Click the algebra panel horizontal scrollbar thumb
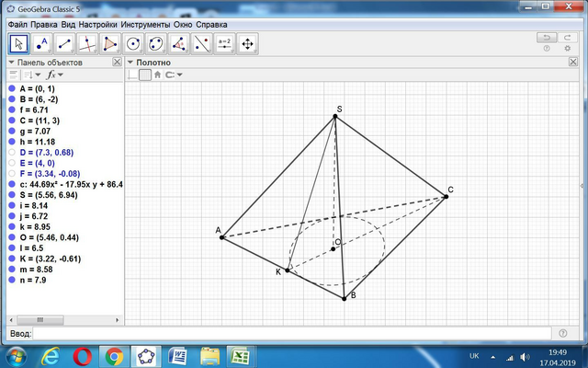This screenshot has height=368, width=588. [x=40, y=320]
